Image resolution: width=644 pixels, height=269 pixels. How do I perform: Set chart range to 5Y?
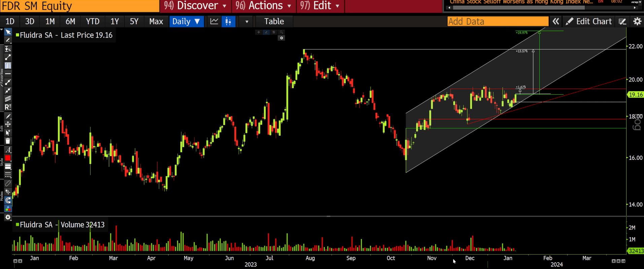(x=134, y=22)
